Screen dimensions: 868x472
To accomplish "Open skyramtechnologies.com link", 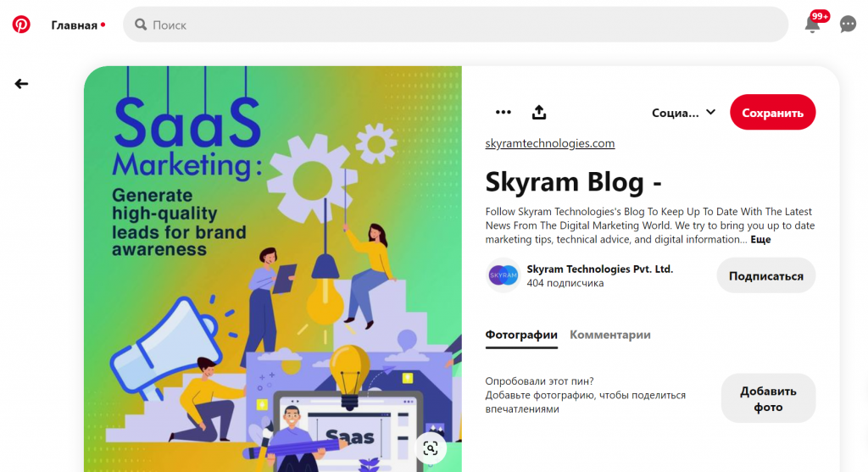I will (549, 143).
